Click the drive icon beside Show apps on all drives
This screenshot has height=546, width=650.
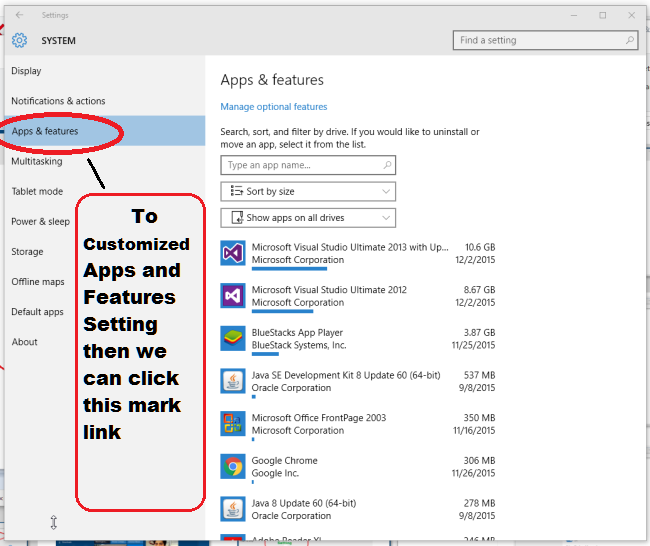pyautogui.click(x=237, y=218)
